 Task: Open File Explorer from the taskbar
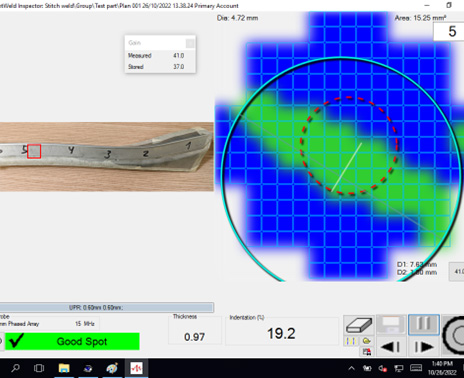pyautogui.click(x=64, y=368)
